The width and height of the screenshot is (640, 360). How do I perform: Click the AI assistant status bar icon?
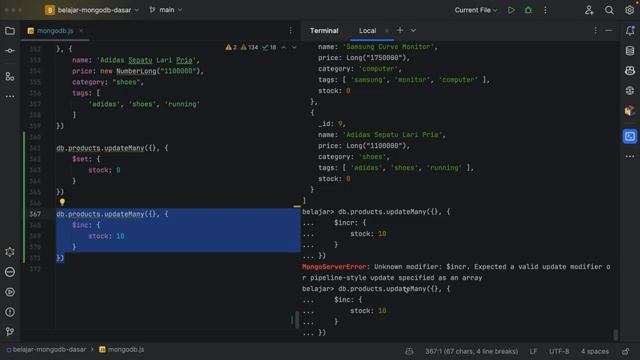coord(409,351)
